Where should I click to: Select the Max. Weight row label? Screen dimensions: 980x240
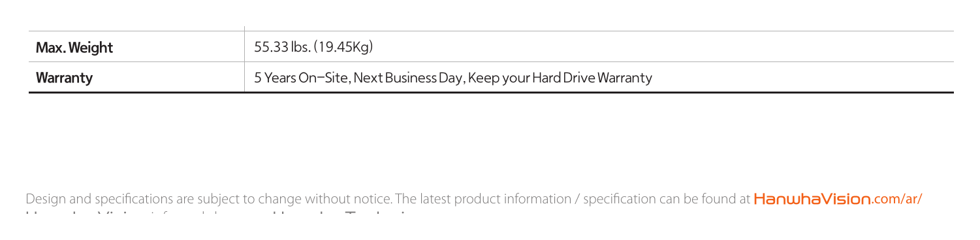pos(74,47)
